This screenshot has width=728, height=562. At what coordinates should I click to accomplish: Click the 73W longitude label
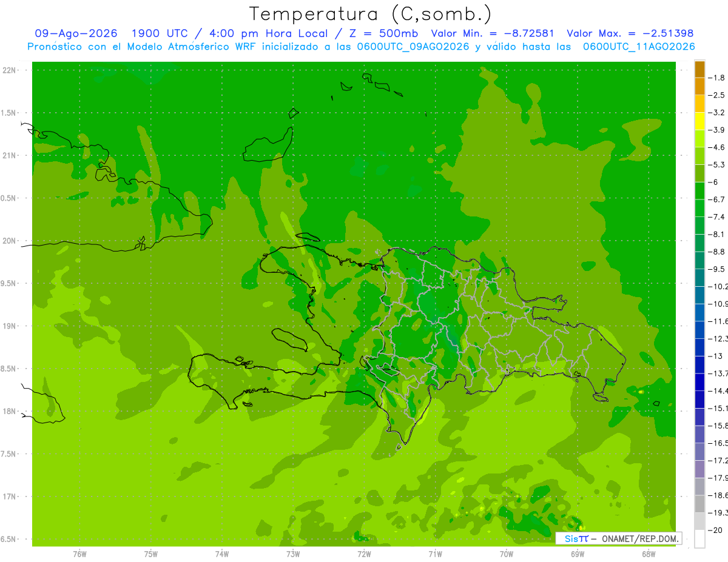[293, 554]
